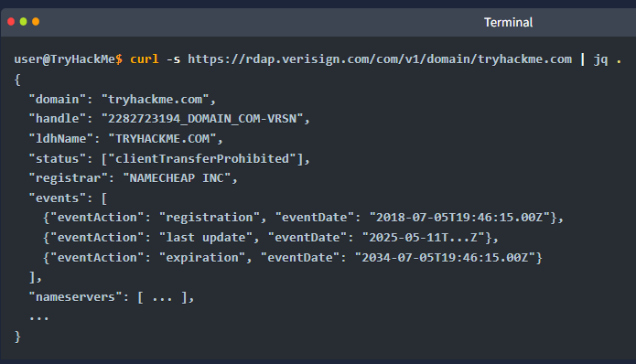Image resolution: width=636 pixels, height=364 pixels.
Task: Click the curl command word
Action: [145, 59]
